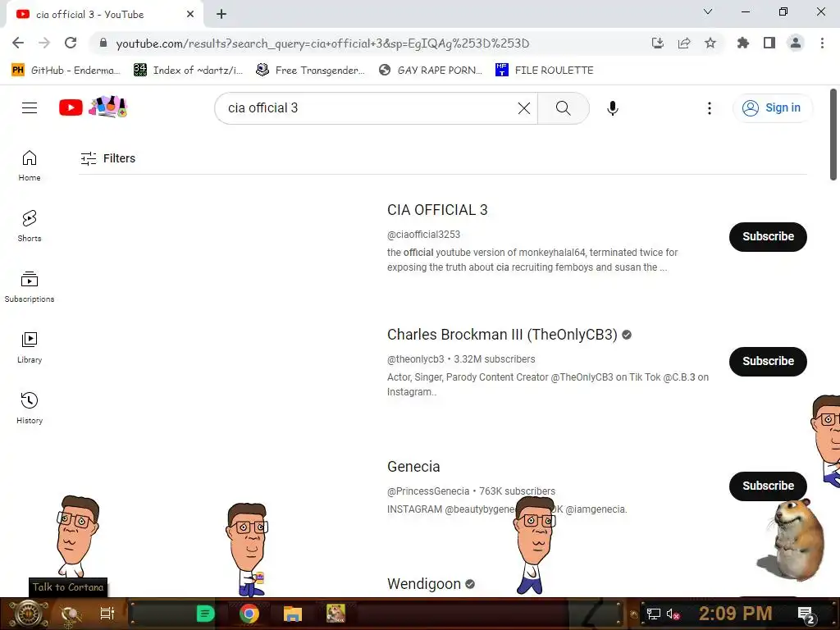Toggle the browser side panel
The width and height of the screenshot is (840, 630).
coord(769,43)
